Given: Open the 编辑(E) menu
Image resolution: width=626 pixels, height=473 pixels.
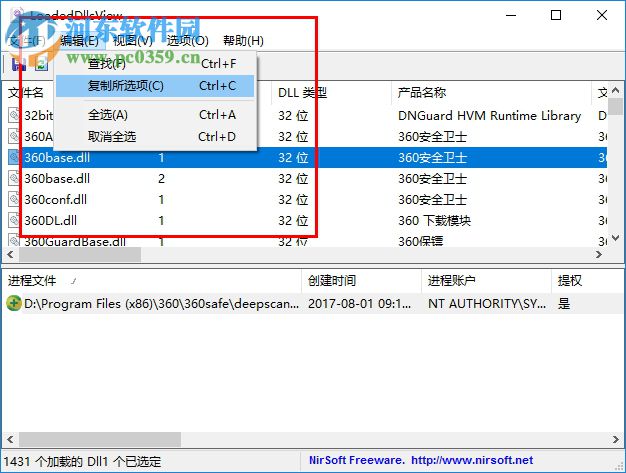Looking at the screenshot, I should click(x=79, y=40).
